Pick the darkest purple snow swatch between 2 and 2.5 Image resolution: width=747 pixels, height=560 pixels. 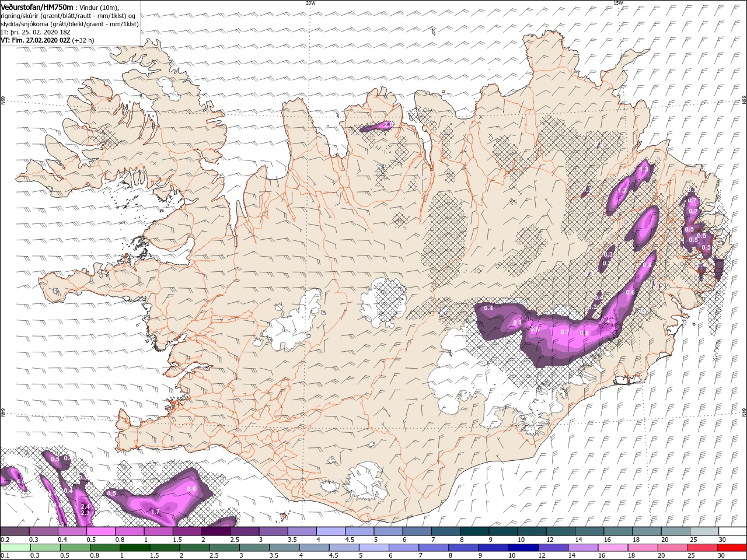[216, 531]
